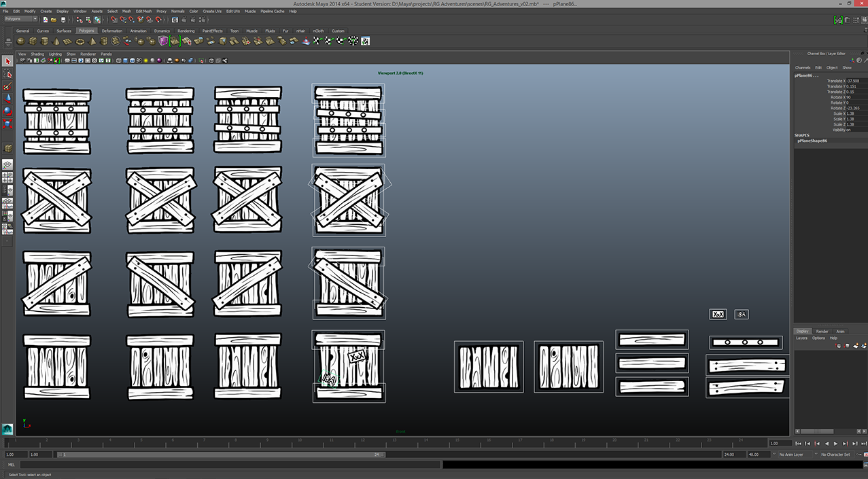The width and height of the screenshot is (868, 479).
Task: Switch to the Anim layer tab
Action: click(840, 332)
